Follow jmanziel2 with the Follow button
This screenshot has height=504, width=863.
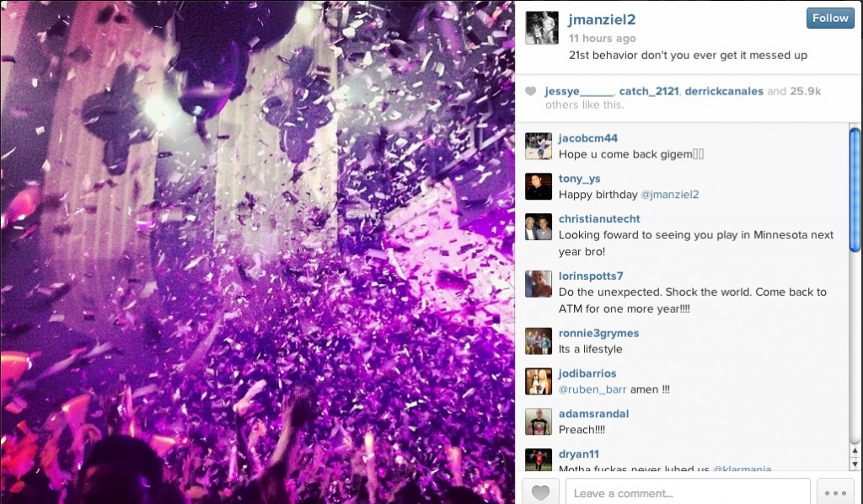(x=830, y=19)
